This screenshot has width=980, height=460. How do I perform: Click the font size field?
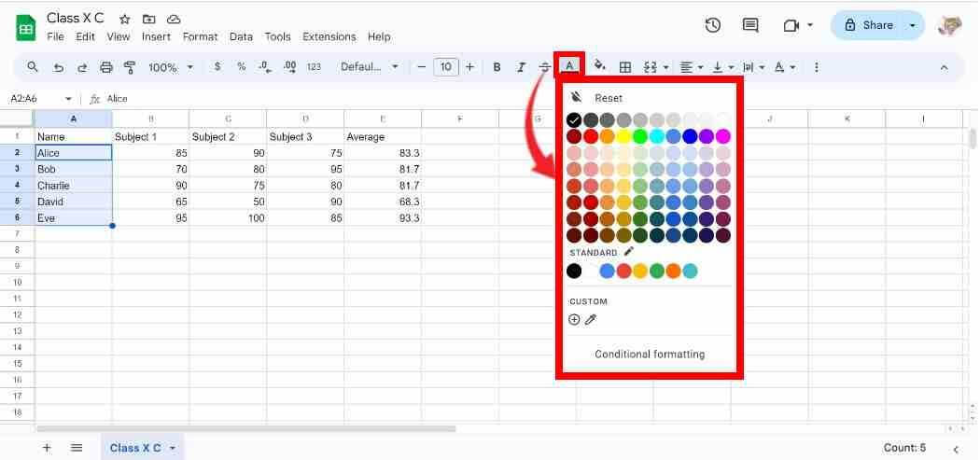445,67
